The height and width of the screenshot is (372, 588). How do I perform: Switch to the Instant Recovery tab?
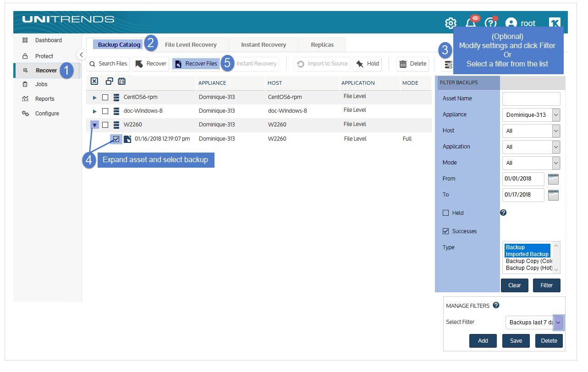click(264, 45)
